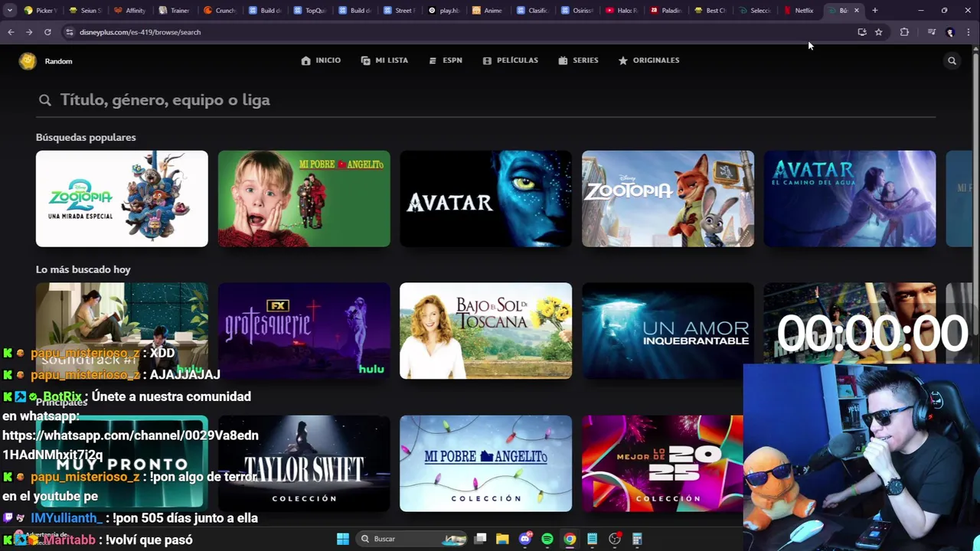Open the search magnifier icon in Disney+ header
The width and height of the screenshot is (980, 551).
tap(952, 60)
